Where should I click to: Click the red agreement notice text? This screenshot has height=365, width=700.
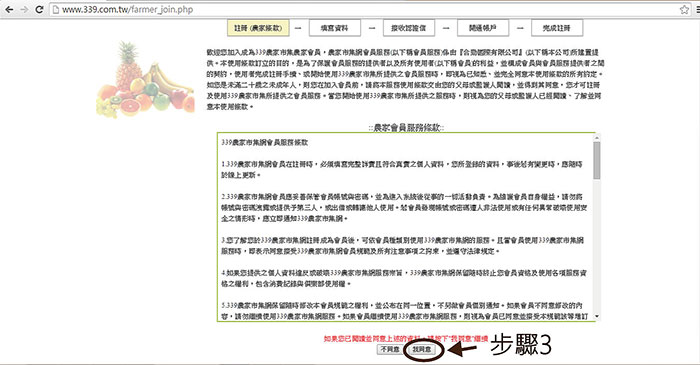tap(406, 339)
